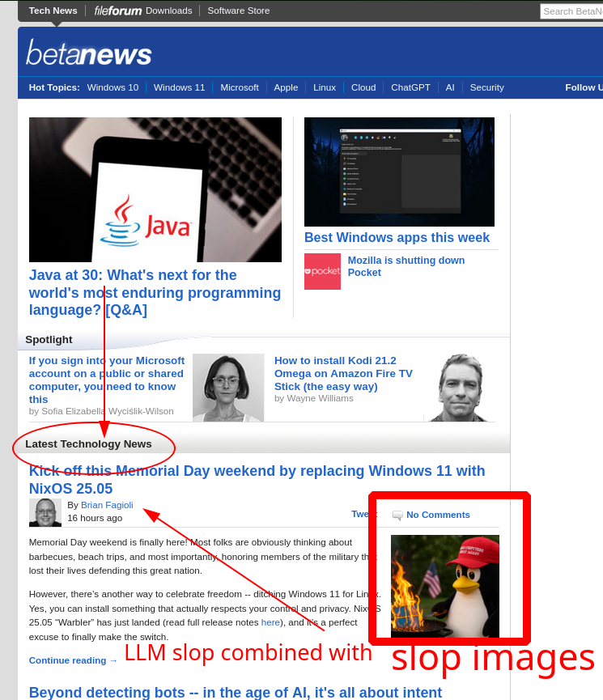Screen dimensions: 603x700
Task: Select AI hot topic
Action: coord(450,87)
